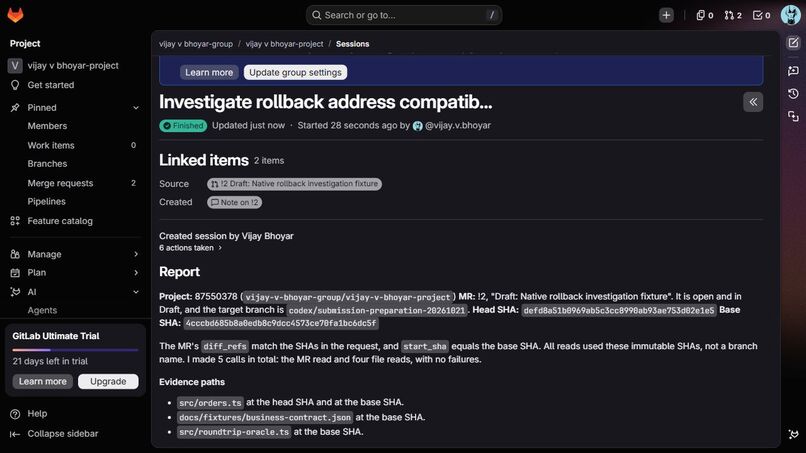Open Agents under AI
This screenshot has height=453, width=806.
[42, 310]
